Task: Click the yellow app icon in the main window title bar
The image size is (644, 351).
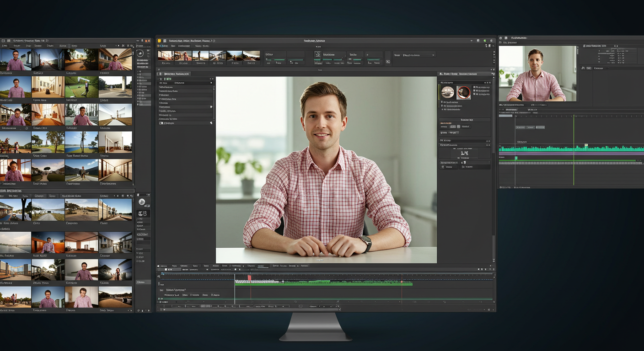Action: tap(159, 41)
